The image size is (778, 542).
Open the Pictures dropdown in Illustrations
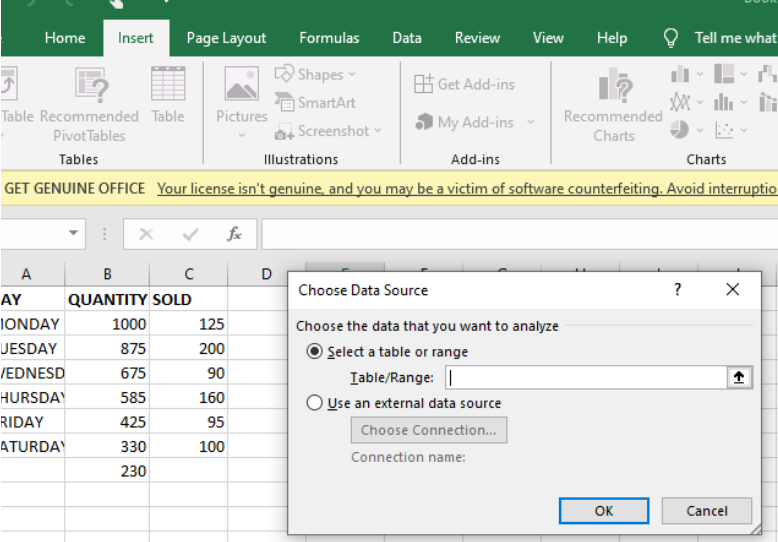[x=241, y=132]
